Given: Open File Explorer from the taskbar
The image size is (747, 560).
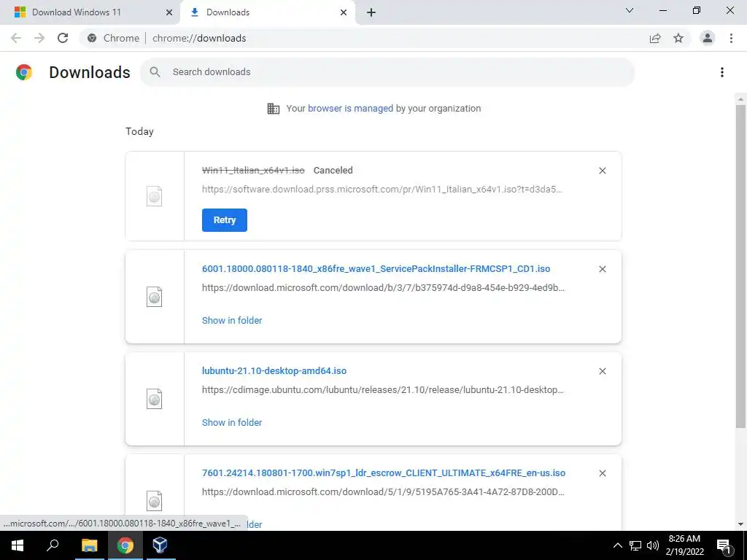Looking at the screenshot, I should (89, 545).
